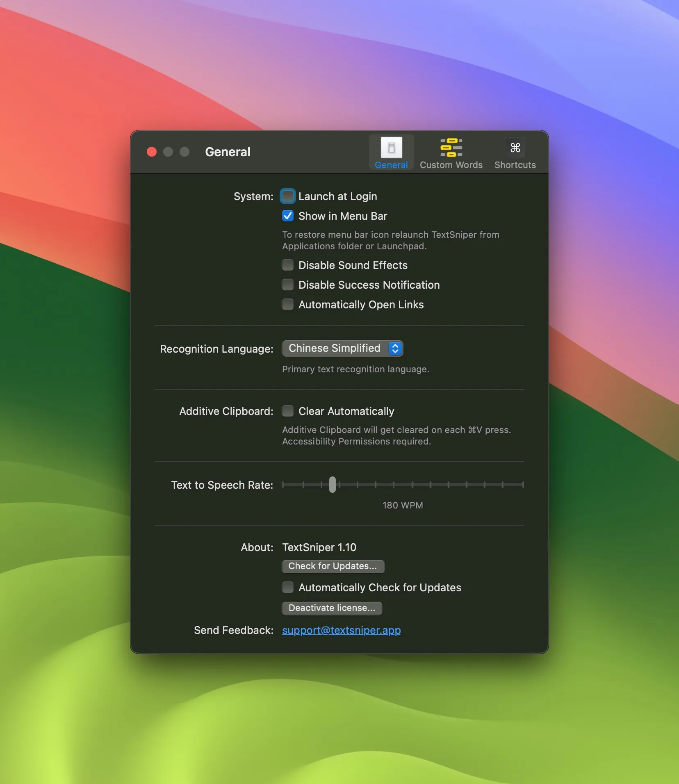Tick Disable Sound Effects checkbox
The width and height of the screenshot is (679, 784).
(288, 265)
